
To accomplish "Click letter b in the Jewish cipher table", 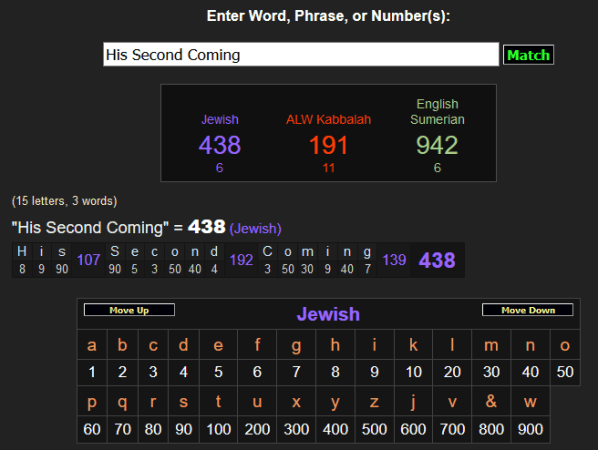I will point(122,345).
